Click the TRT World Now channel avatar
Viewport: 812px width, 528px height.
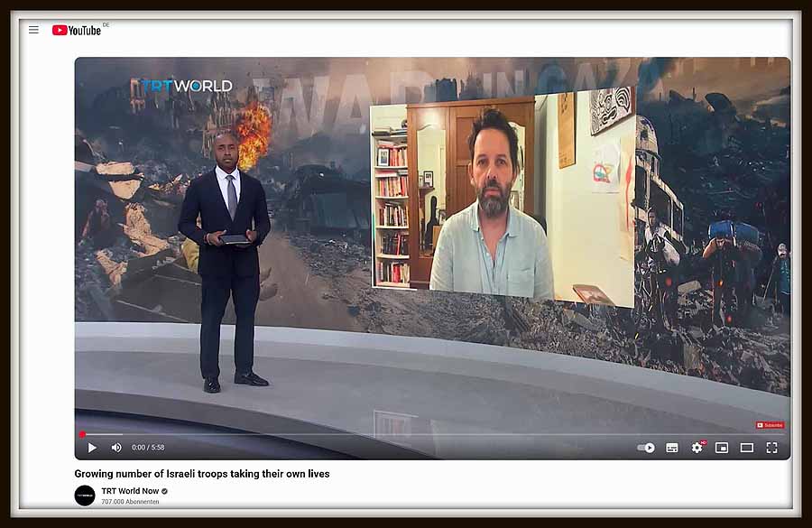85,496
